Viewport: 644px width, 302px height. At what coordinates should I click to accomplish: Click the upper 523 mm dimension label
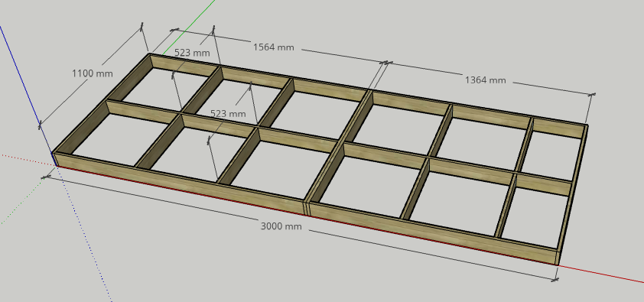(192, 53)
